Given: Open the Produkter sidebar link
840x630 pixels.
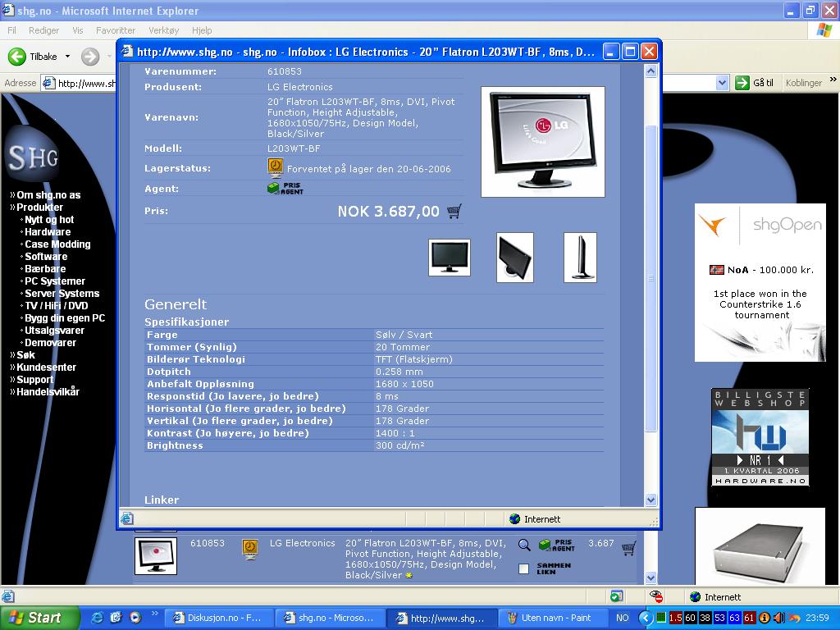Looking at the screenshot, I should click(x=39, y=208).
